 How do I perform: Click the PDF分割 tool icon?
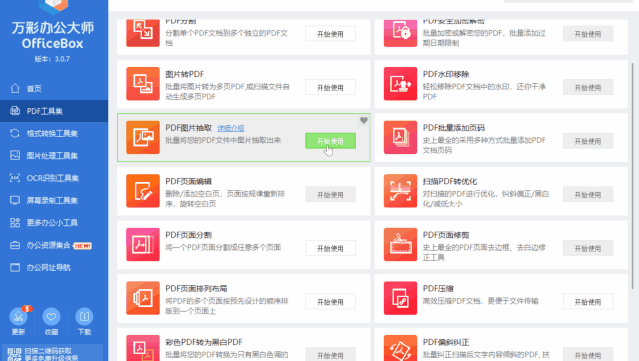tap(143, 33)
